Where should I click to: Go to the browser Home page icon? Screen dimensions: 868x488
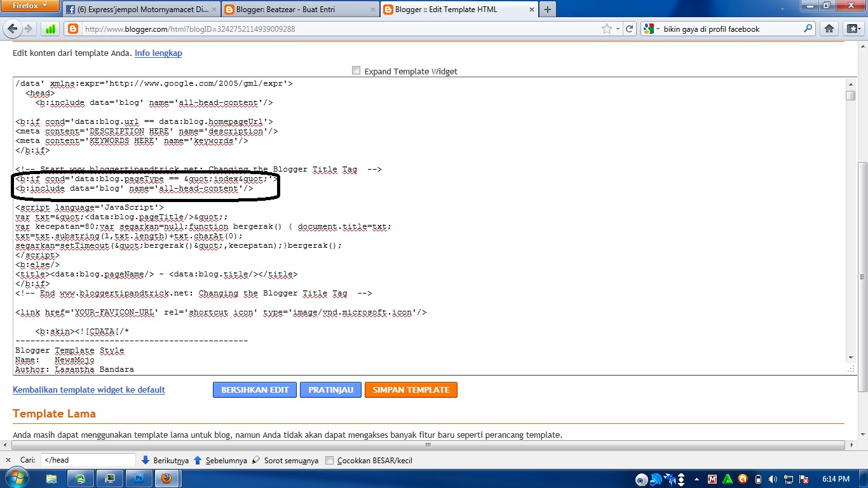[x=829, y=29]
